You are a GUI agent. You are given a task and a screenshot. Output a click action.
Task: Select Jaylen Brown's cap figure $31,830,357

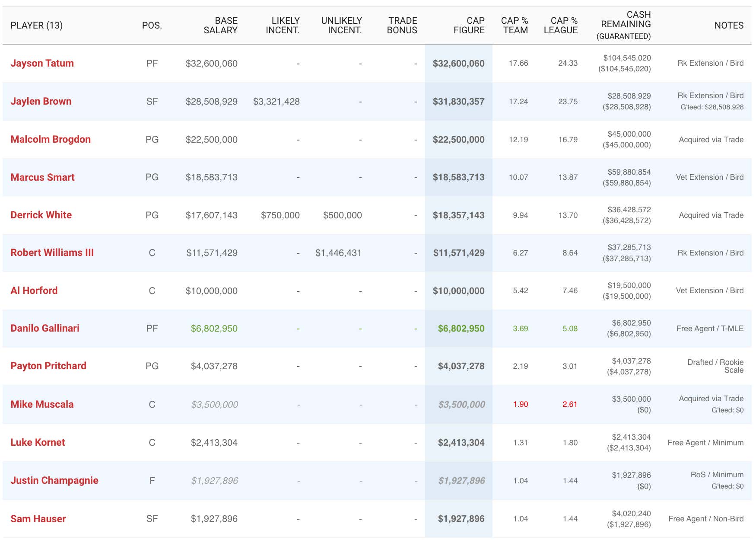[x=459, y=102]
